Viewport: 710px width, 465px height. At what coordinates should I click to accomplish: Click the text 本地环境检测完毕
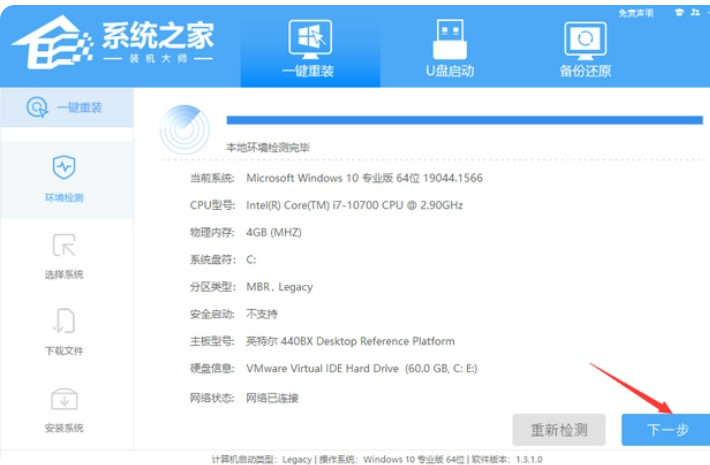click(x=268, y=148)
